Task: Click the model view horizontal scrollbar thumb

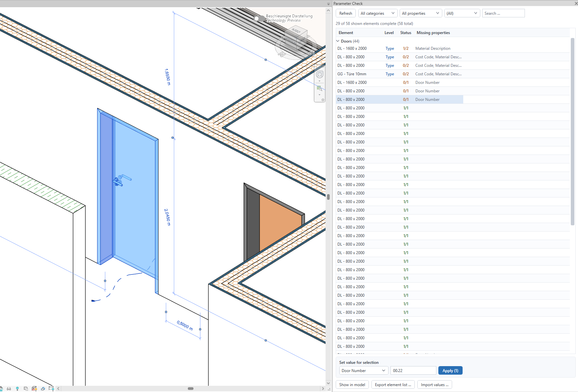Action: coord(190,389)
